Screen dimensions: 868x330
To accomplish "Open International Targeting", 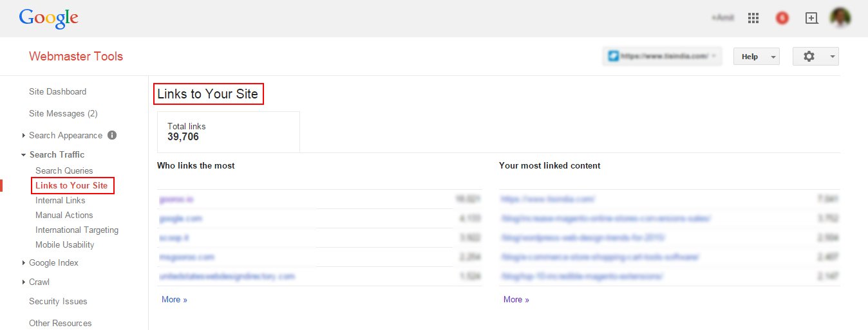I will 77,230.
